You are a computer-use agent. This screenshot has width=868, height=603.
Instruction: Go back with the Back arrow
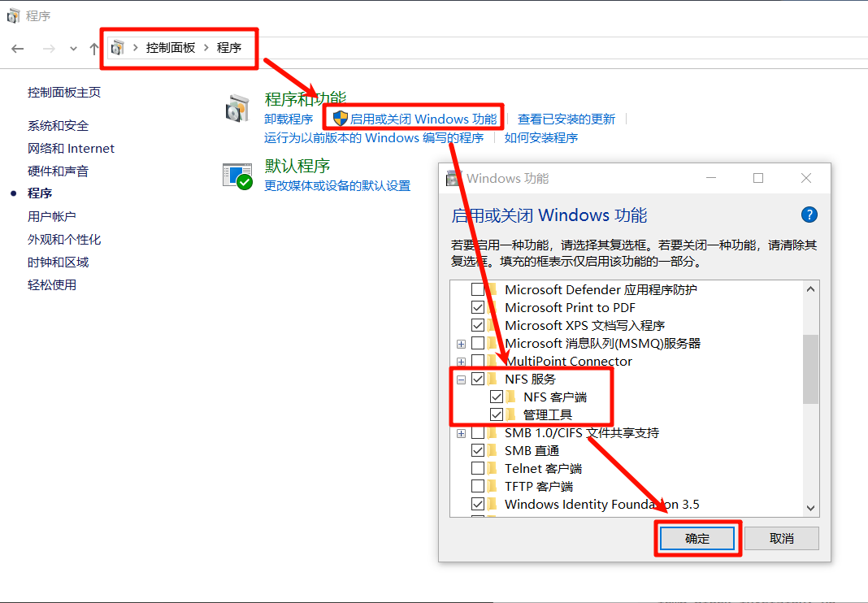coord(18,49)
